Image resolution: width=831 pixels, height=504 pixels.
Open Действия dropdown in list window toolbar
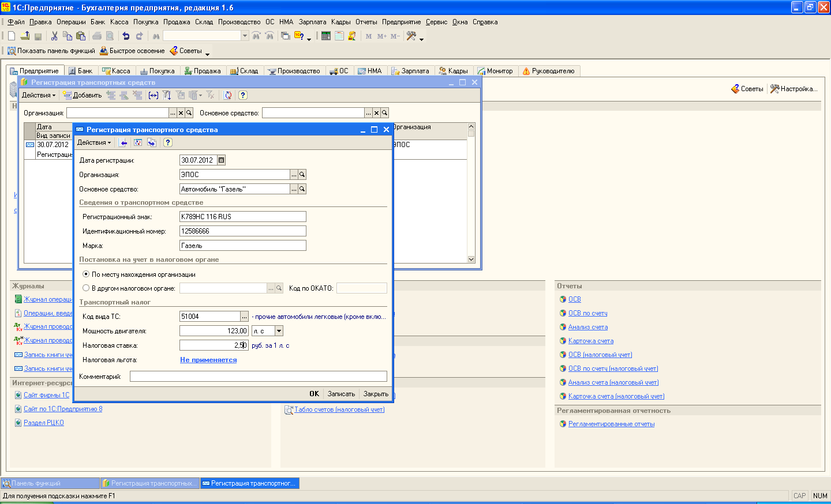pos(39,95)
